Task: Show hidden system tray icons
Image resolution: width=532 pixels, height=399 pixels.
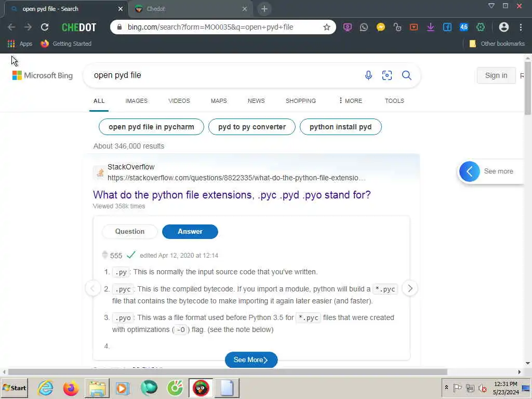Action: (x=446, y=388)
